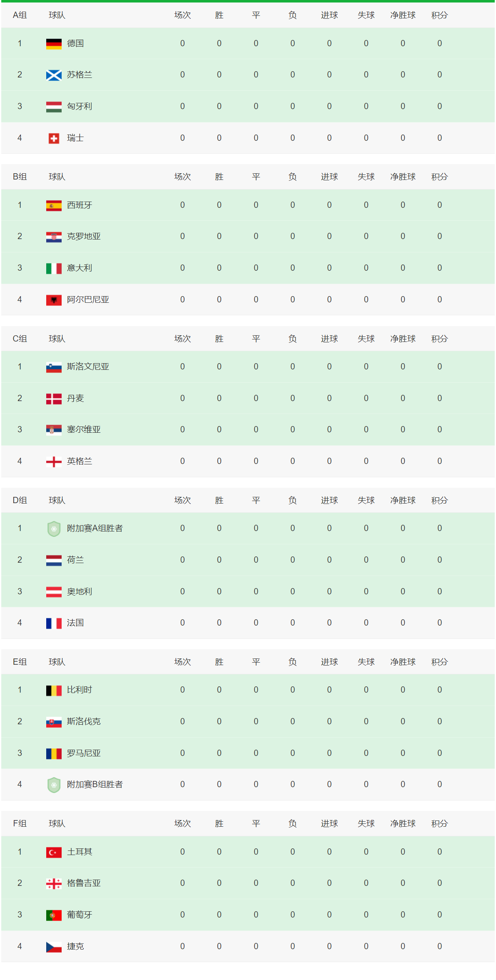Click the Albania flag icon
The height and width of the screenshot is (980, 496).
point(54,300)
